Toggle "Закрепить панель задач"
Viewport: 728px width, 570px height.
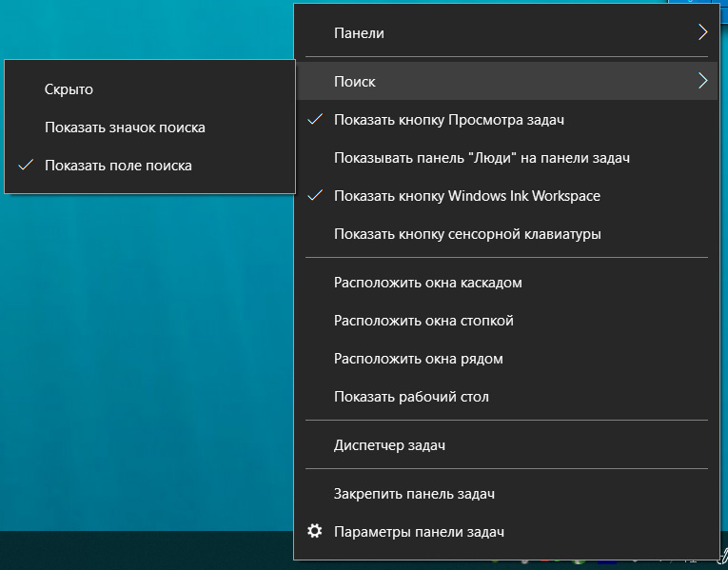(414, 494)
